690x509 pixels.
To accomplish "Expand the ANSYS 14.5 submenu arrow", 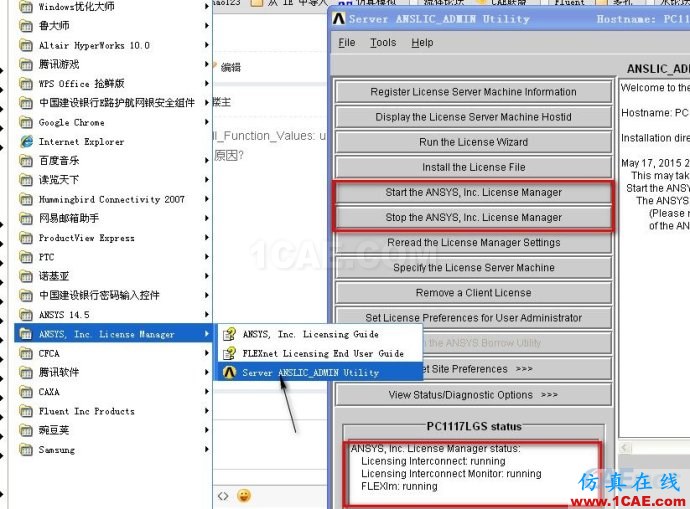I will coord(206,315).
